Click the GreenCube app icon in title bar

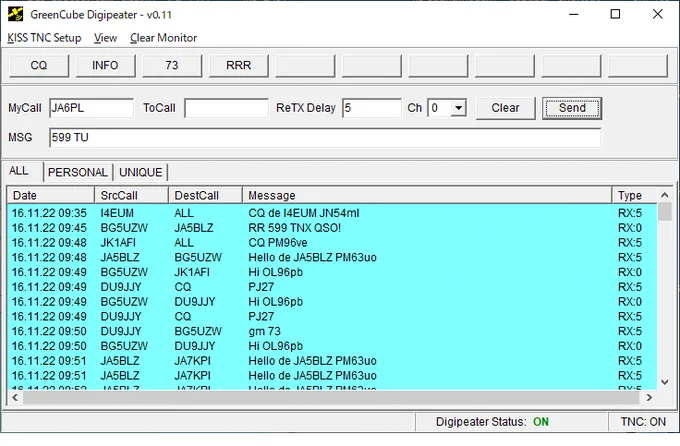coord(16,14)
